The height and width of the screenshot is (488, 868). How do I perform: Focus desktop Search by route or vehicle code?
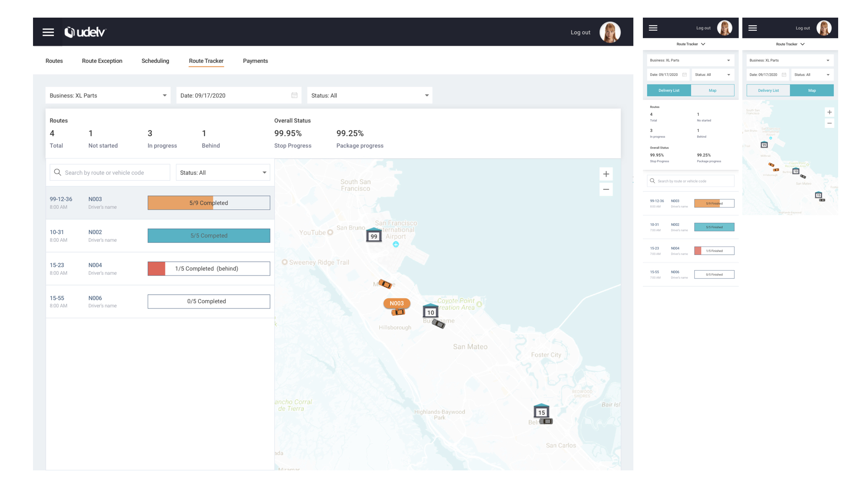110,173
